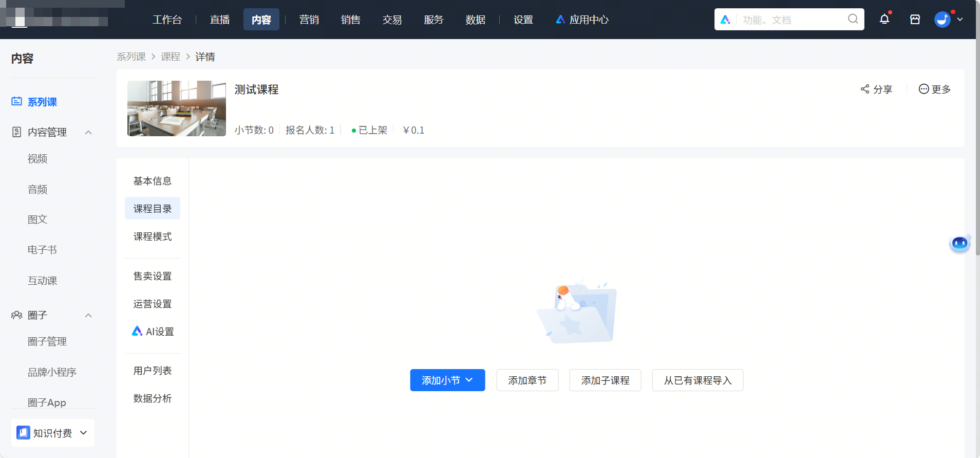Click the 小节数: 0 text
980x458 pixels.
tap(254, 130)
